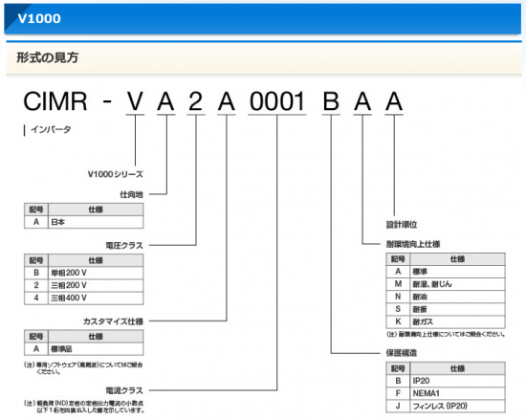
Task: Click the note about 軽負荷(ND)定格
Action: tap(84, 407)
